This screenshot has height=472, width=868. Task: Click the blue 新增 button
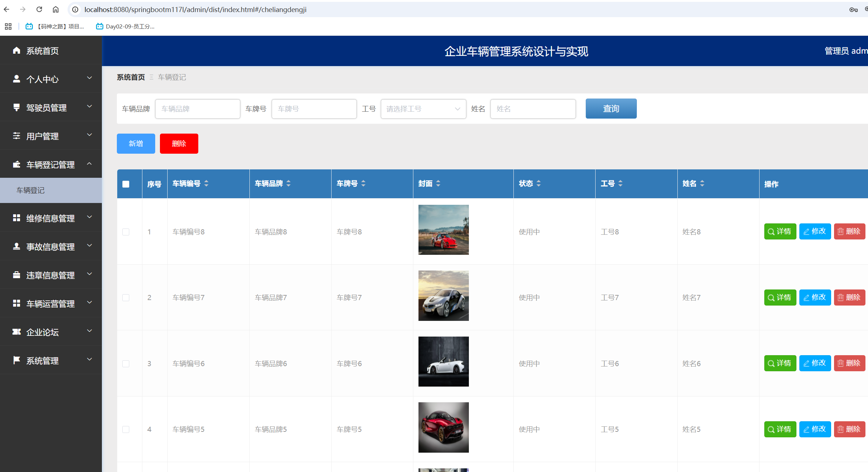[x=136, y=143]
